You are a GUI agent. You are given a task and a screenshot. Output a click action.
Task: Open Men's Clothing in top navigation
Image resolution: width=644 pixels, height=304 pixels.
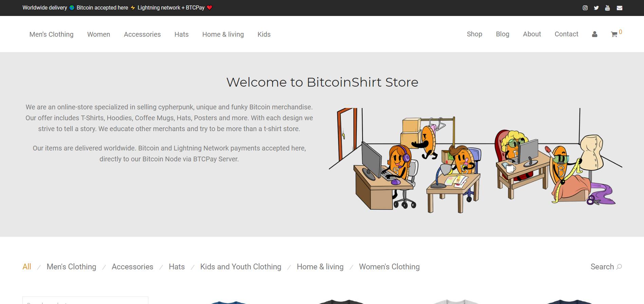pos(51,34)
